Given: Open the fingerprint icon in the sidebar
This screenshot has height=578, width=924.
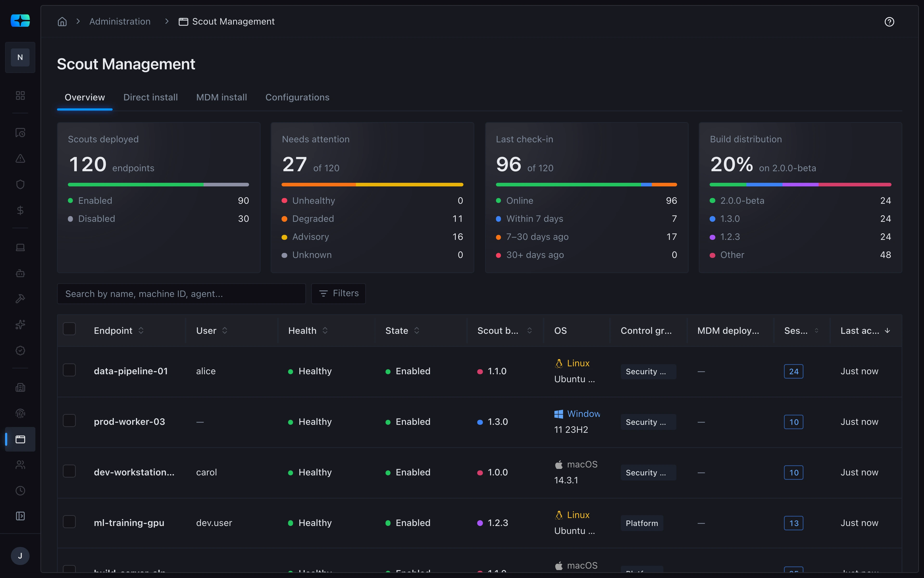Looking at the screenshot, I should click(x=20, y=413).
